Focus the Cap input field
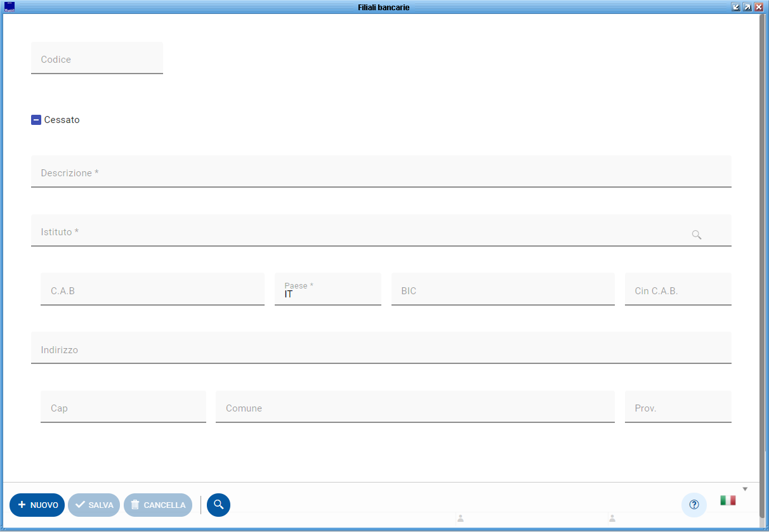769x532 pixels. point(123,407)
